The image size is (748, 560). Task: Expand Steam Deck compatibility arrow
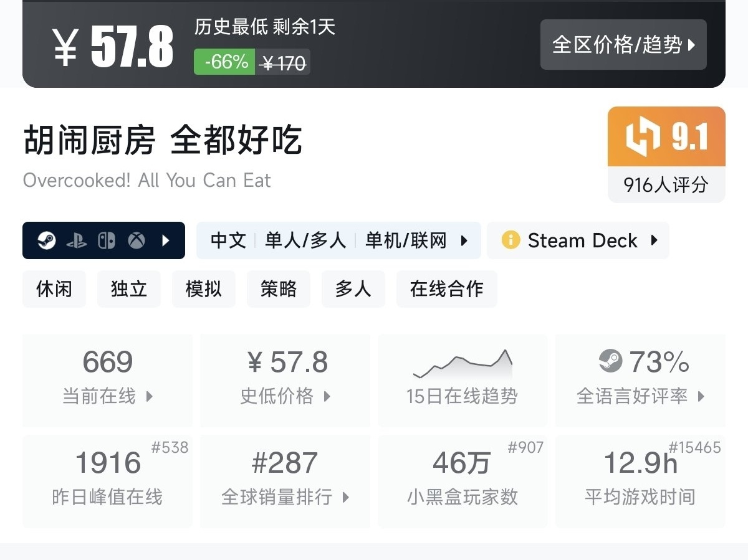654,240
